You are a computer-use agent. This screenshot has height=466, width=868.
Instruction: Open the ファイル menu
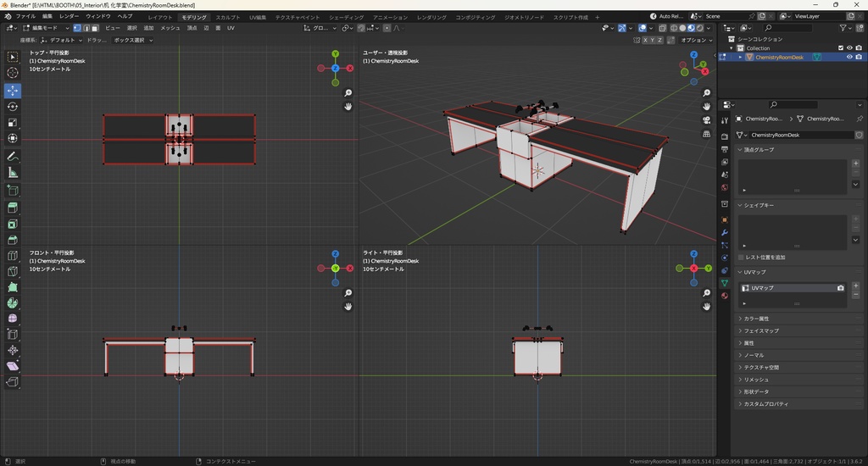click(x=25, y=17)
